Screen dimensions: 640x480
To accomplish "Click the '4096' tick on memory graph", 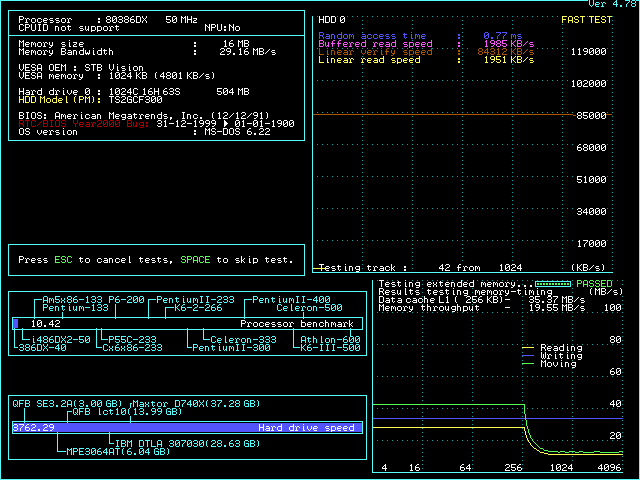I will pyautogui.click(x=609, y=468).
